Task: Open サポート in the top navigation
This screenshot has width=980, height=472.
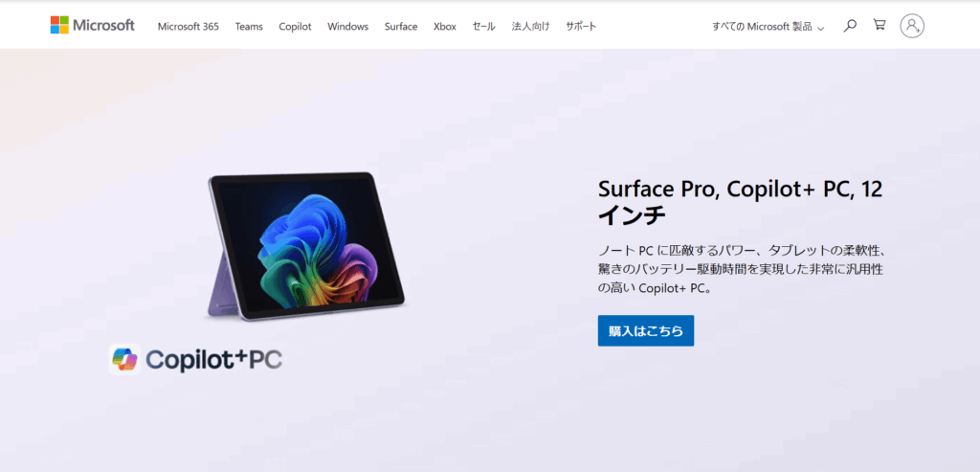Action: pyautogui.click(x=581, y=26)
